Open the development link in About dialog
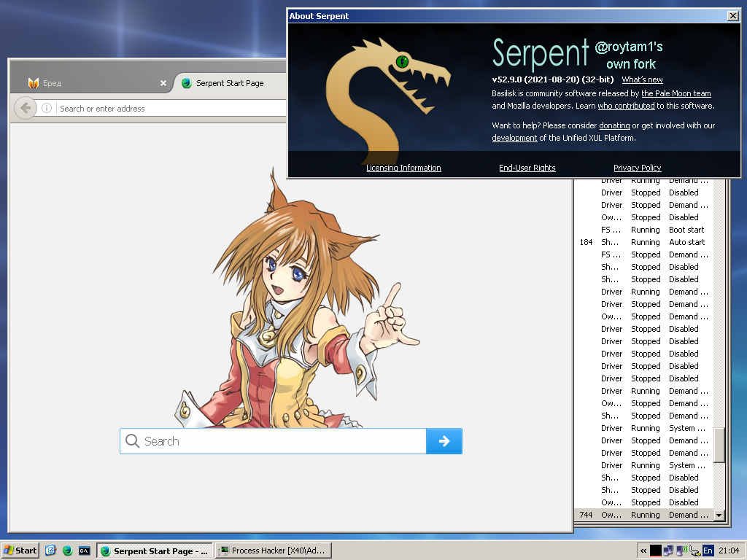 [x=514, y=138]
